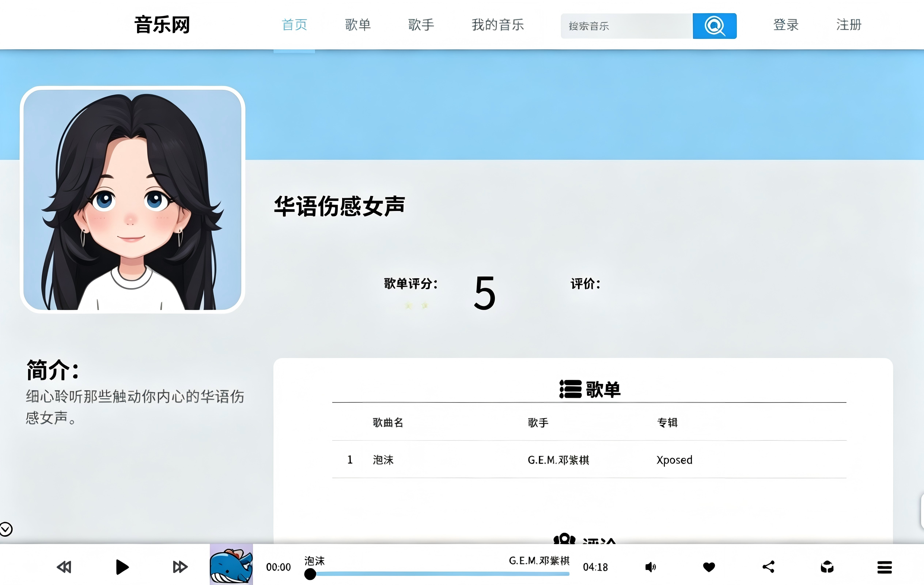Viewport: 924px width, 585px height.
Task: Open the 歌手 navigation item
Action: pos(421,25)
